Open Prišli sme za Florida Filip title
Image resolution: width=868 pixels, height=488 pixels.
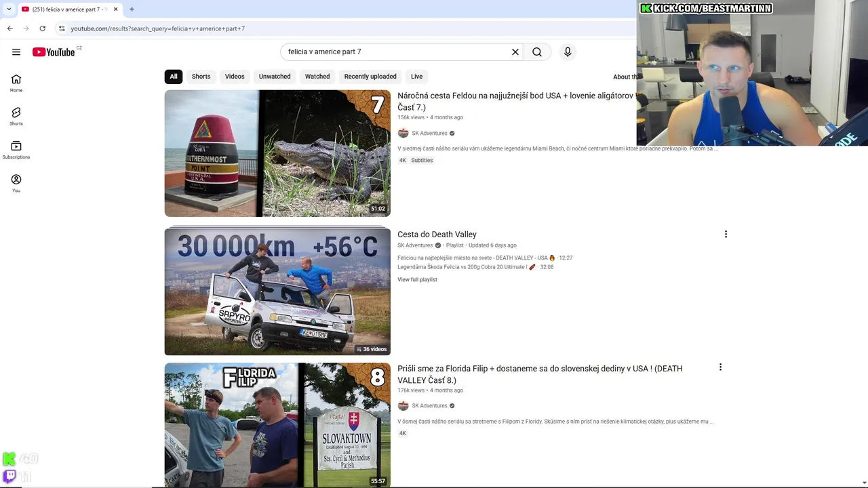point(540,374)
